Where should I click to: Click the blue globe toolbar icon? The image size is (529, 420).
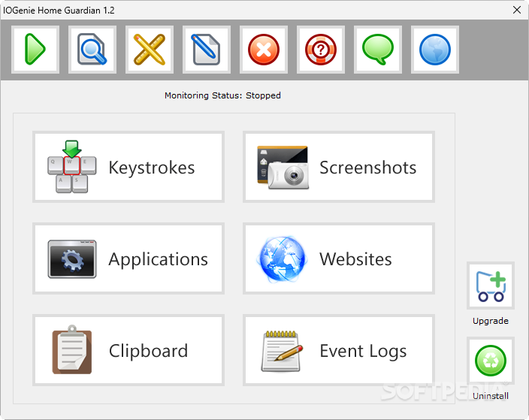click(x=435, y=50)
